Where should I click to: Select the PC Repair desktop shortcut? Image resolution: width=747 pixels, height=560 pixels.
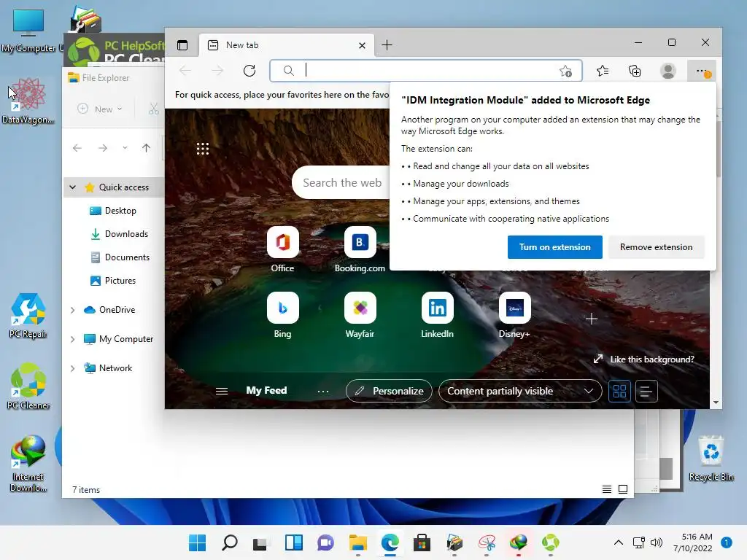[28, 316]
